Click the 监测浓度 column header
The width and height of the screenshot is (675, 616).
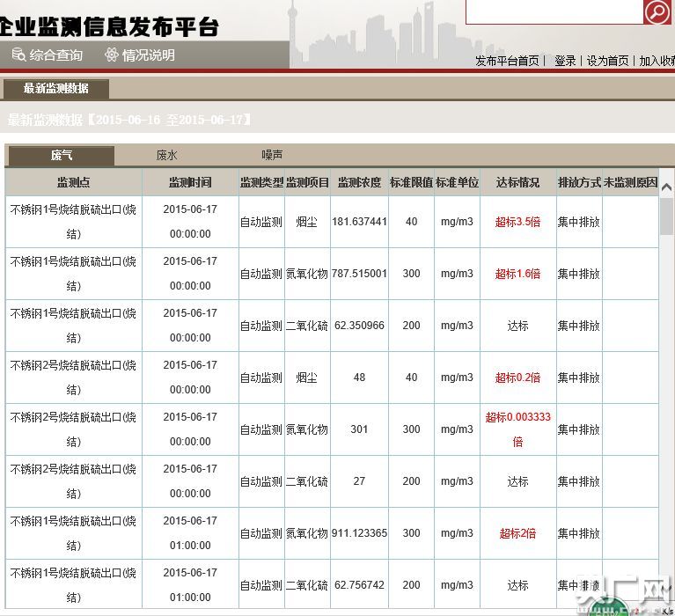tap(359, 182)
